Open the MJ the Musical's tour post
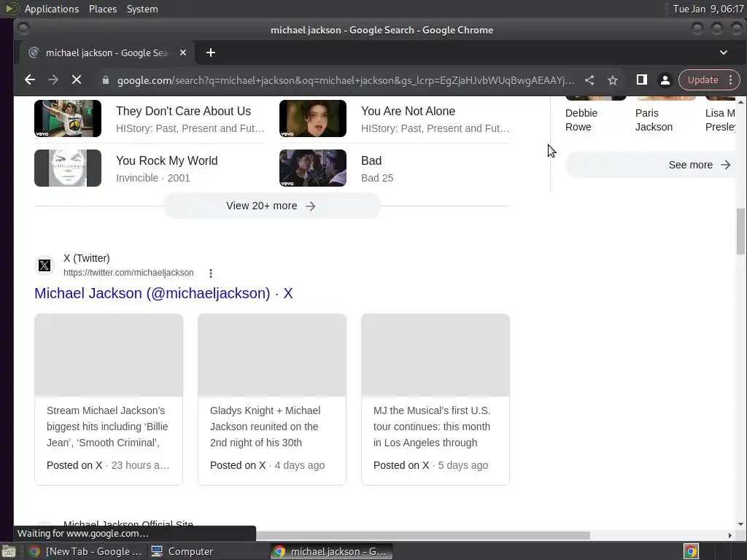This screenshot has width=747, height=560. [436, 400]
